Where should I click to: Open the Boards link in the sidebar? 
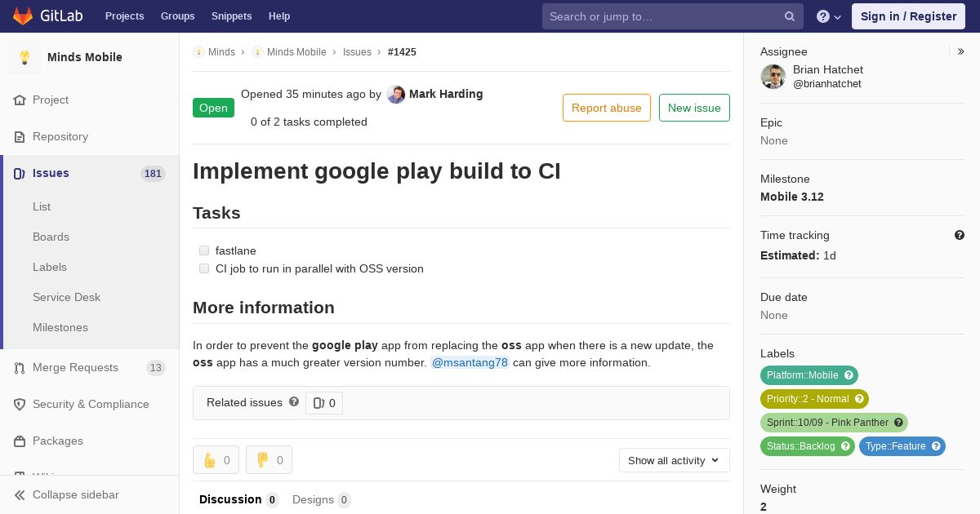pos(51,237)
